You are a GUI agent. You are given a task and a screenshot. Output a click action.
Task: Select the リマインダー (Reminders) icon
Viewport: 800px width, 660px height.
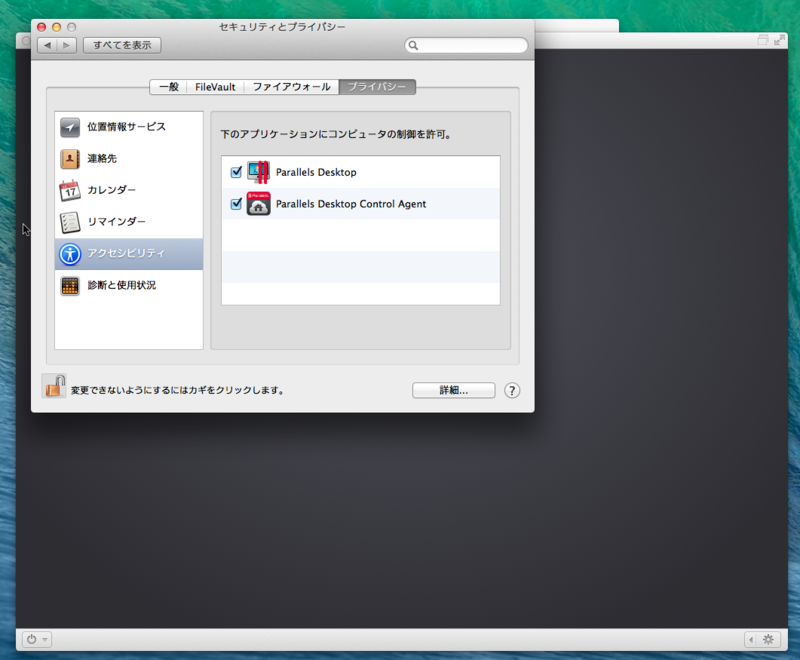[x=69, y=222]
